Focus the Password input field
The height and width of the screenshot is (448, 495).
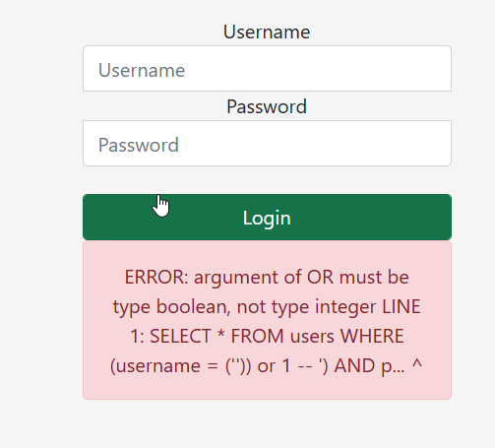(267, 143)
